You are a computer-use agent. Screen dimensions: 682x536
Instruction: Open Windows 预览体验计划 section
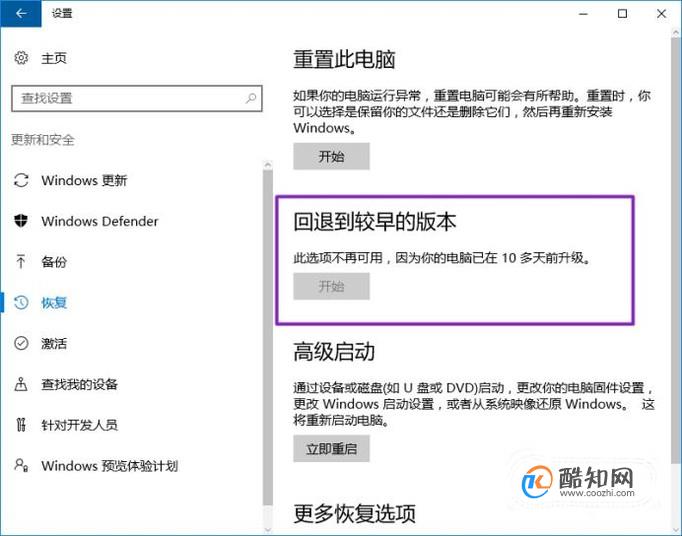coord(110,466)
